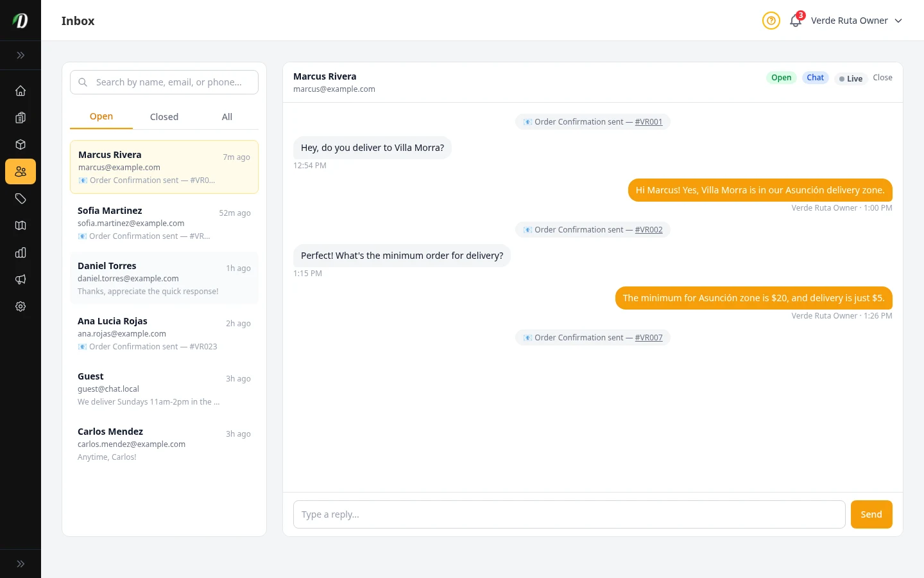Switch to the All conversations tab
Screen dimensions: 924x578
tap(227, 117)
